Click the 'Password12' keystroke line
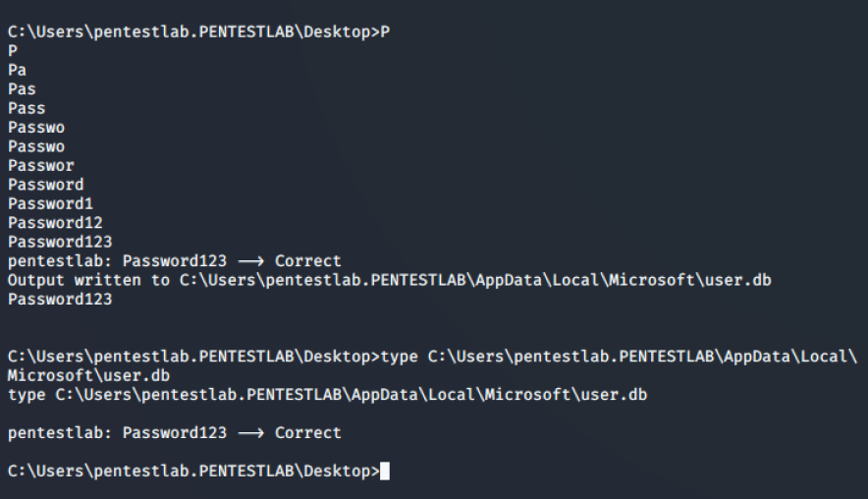 pyautogui.click(x=55, y=223)
